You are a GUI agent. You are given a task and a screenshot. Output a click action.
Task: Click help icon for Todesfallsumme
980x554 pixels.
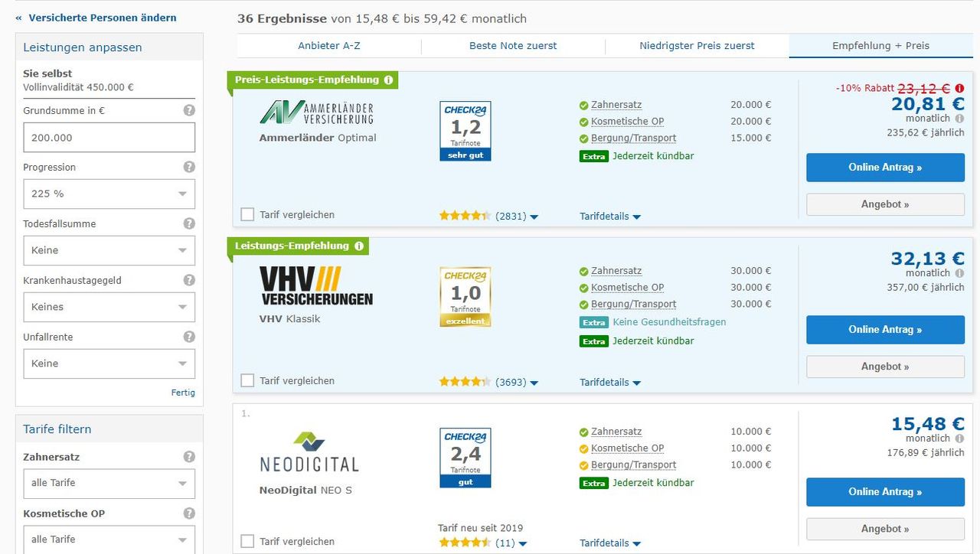point(189,223)
